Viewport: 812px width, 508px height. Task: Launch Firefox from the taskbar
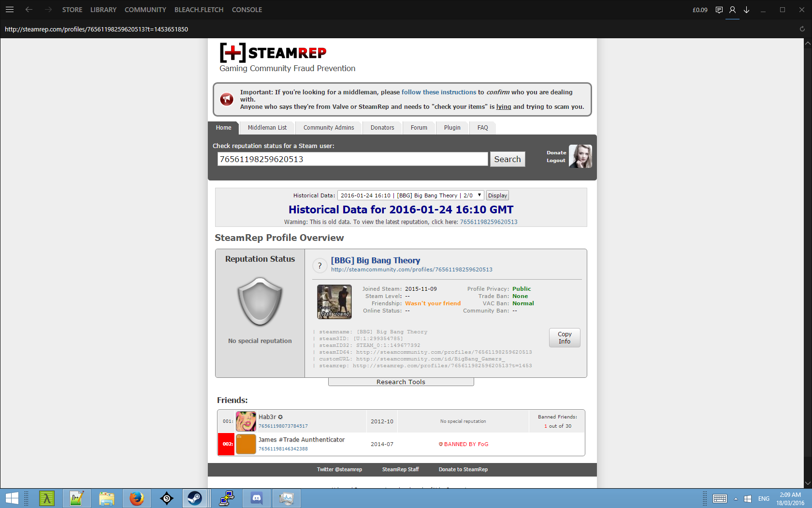[x=137, y=498]
